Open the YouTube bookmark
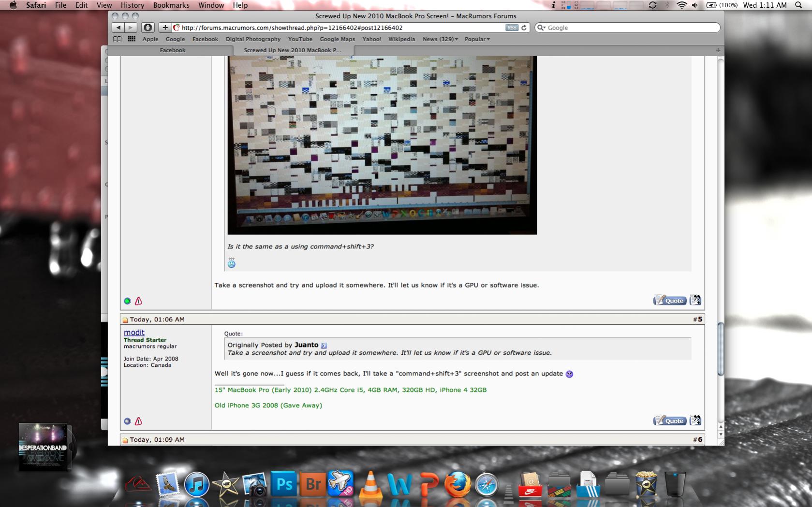812x507 pixels. [x=300, y=39]
